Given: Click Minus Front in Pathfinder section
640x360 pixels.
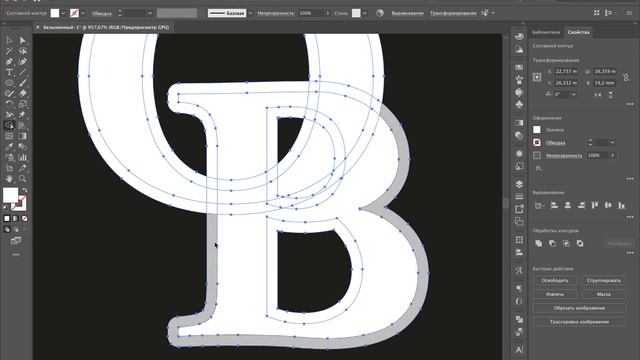Looking at the screenshot, I should pyautogui.click(x=552, y=243).
